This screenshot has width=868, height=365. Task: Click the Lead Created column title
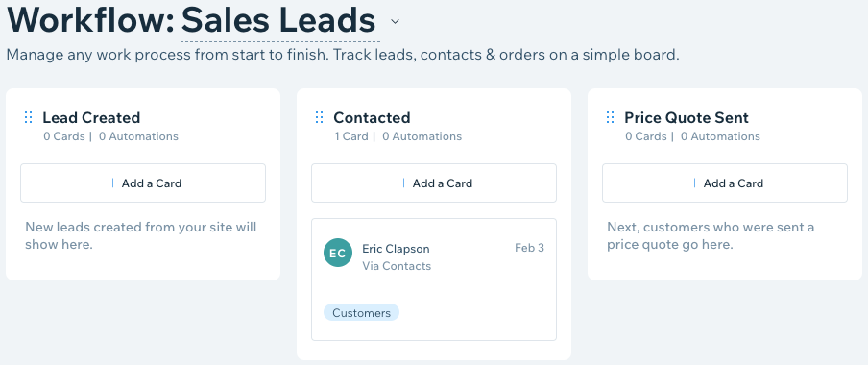point(91,117)
